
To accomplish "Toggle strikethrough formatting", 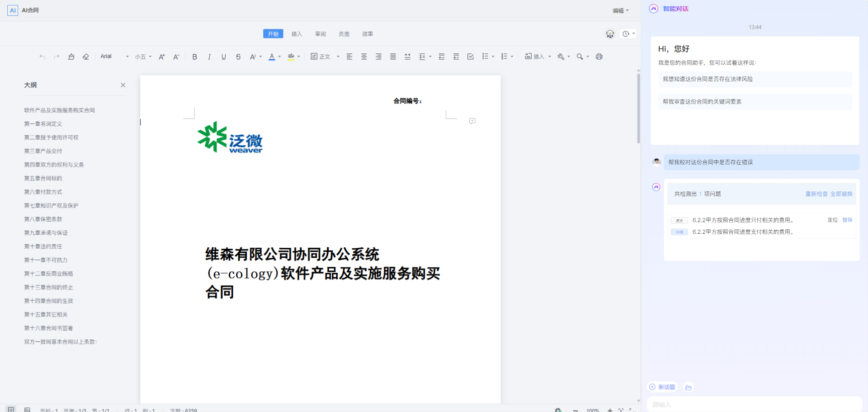I will (x=238, y=57).
